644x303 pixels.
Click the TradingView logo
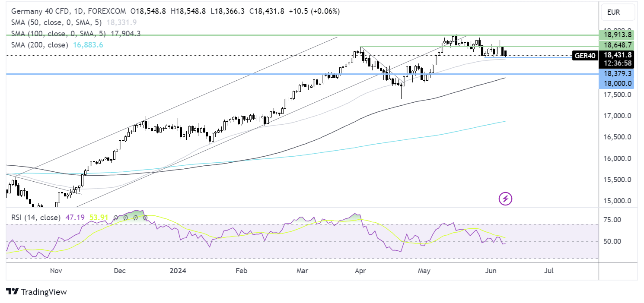pos(37,292)
